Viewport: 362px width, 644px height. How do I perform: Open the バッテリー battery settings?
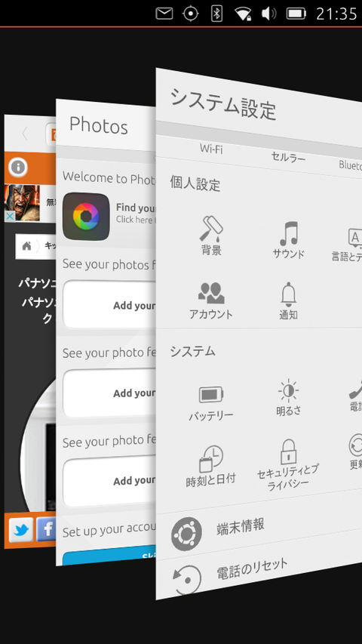click(211, 404)
